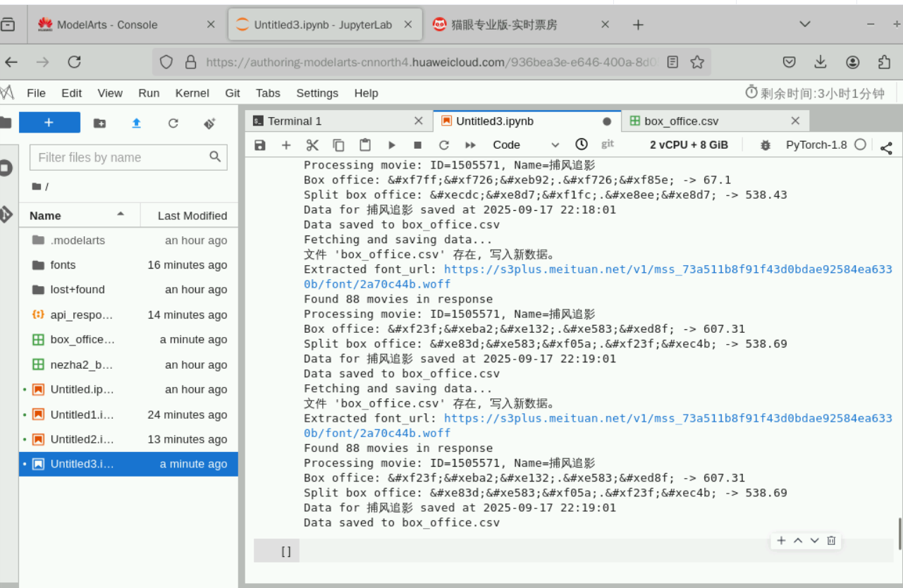This screenshot has width=903, height=588.
Task: Open the Tabs menu
Action: 268,93
